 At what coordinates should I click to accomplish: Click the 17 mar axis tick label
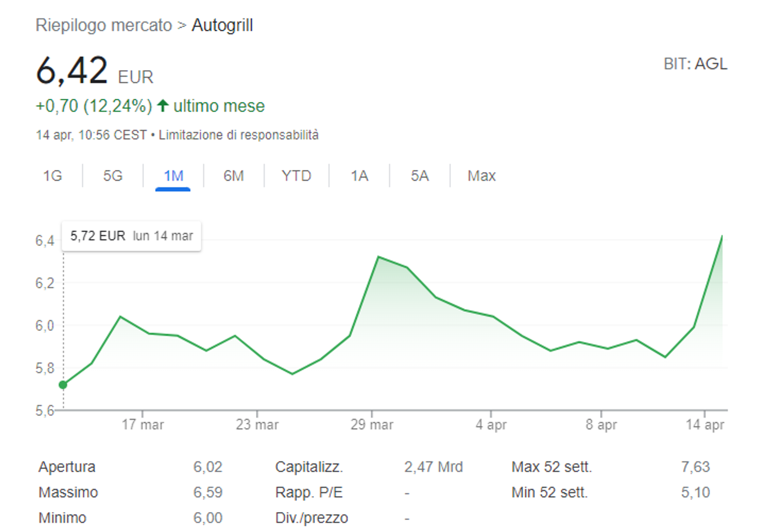click(x=142, y=424)
